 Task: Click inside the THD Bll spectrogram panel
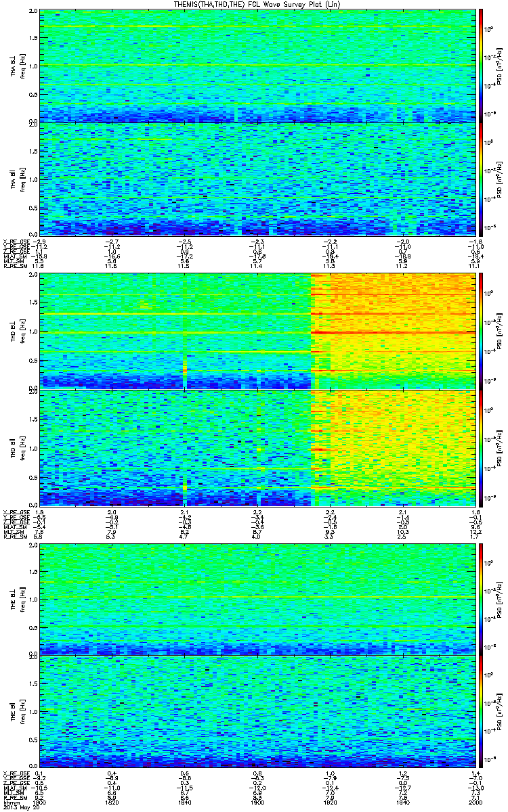coord(257,447)
